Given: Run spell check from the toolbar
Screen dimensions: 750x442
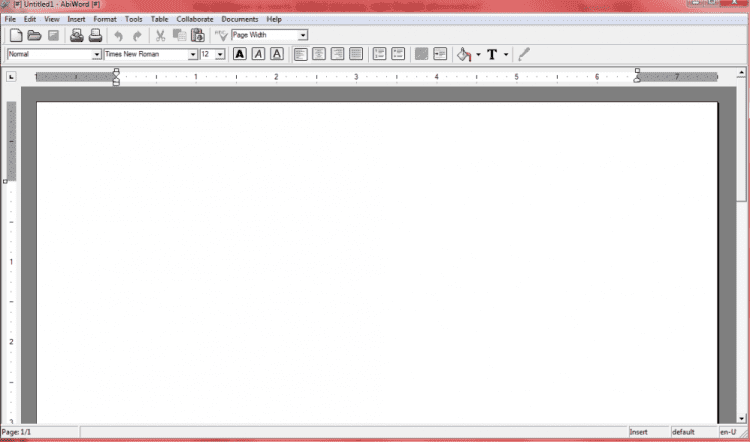Looking at the screenshot, I should point(221,35).
